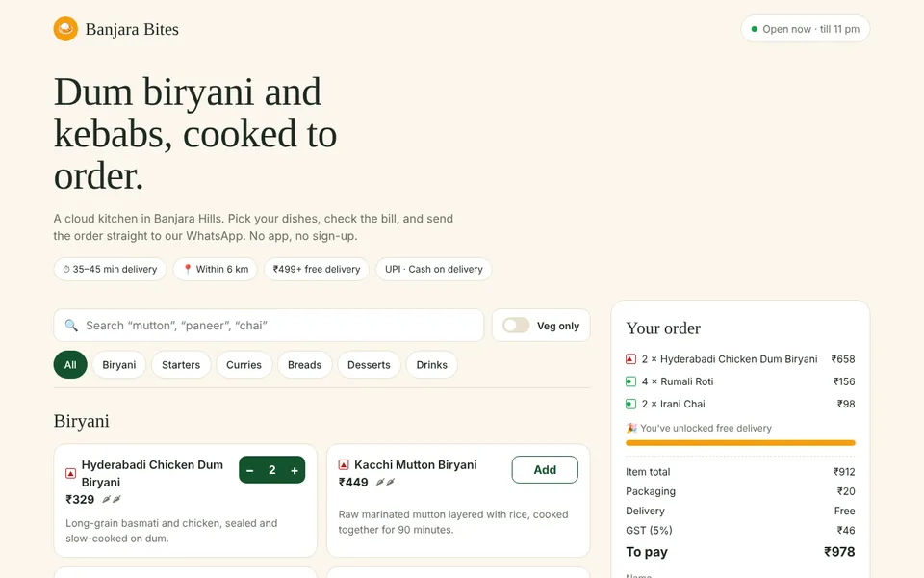The height and width of the screenshot is (578, 924).
Task: Click the Banjara Bites brand name
Action: [x=132, y=29]
